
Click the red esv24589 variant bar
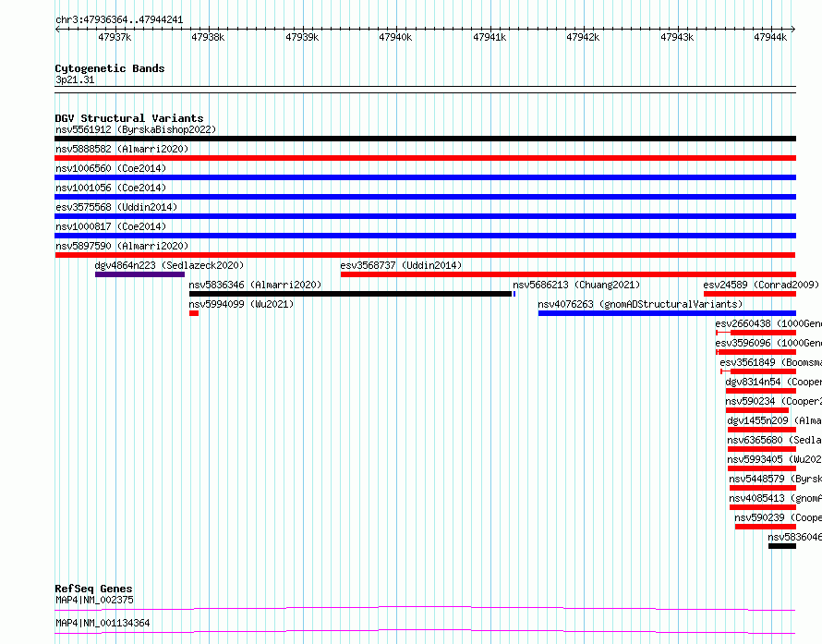(750, 294)
